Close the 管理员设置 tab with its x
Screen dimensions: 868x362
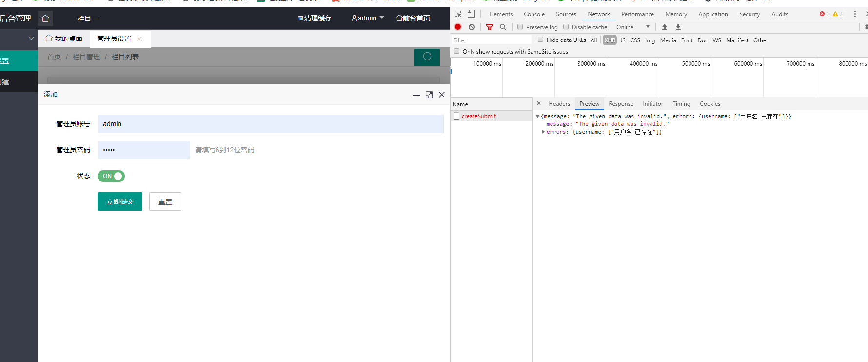coord(139,39)
